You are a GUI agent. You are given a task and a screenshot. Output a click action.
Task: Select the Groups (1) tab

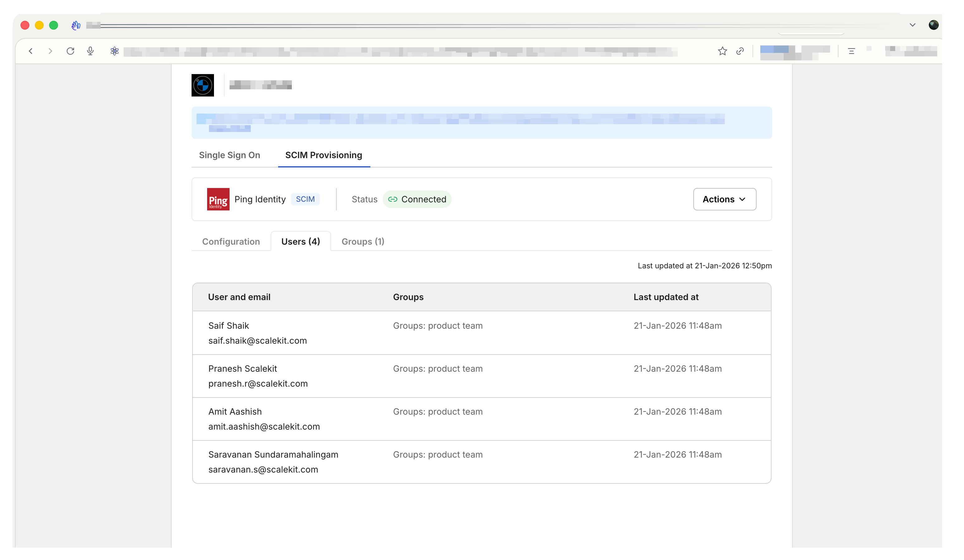tap(362, 241)
